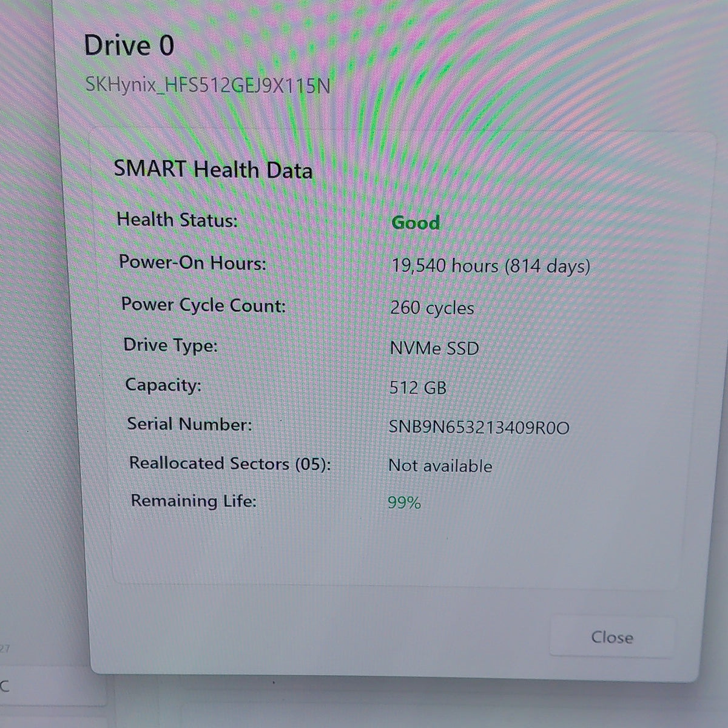Click the SKHynix_HFS512GEJ9X115N model name
This screenshot has width=728, height=728.
pyautogui.click(x=207, y=86)
